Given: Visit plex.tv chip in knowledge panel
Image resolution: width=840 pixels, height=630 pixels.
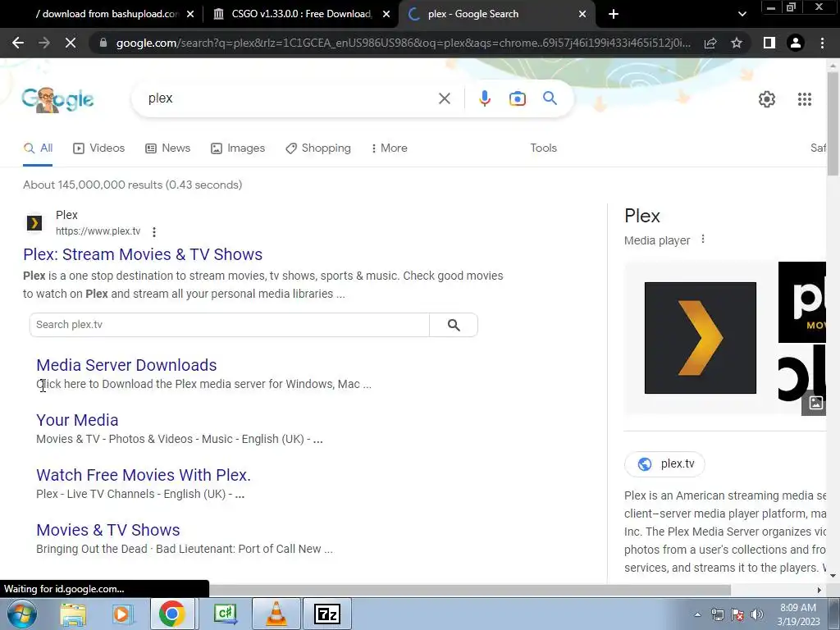Looking at the screenshot, I should click(664, 464).
